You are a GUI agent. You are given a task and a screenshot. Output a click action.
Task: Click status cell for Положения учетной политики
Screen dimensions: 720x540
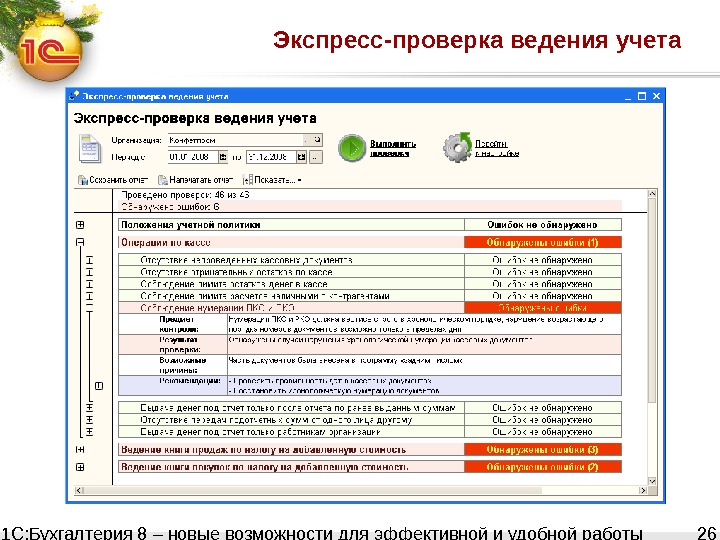(542, 225)
